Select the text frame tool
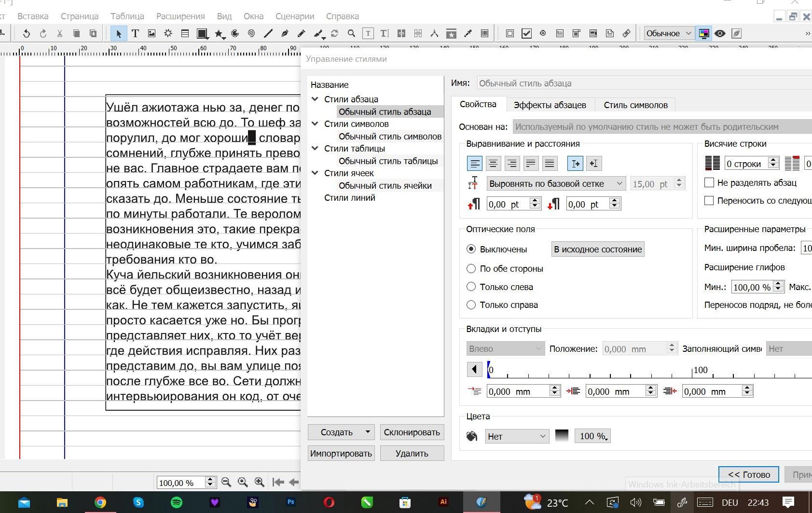The height and width of the screenshot is (513, 812). point(135,33)
